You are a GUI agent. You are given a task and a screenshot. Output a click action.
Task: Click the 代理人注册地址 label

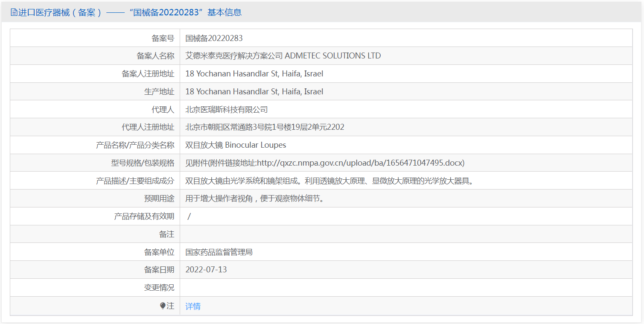148,127
